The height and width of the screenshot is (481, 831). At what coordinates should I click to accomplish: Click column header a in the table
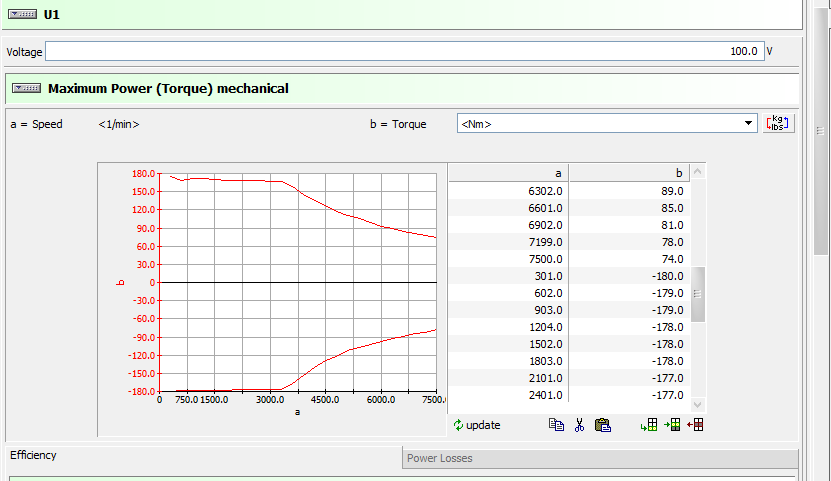(509, 173)
